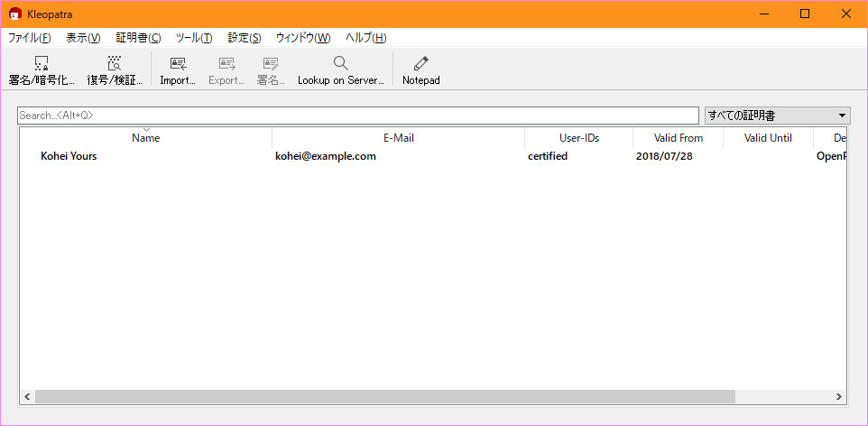
Task: Sort by the User-IDs column header
Action: tap(579, 138)
